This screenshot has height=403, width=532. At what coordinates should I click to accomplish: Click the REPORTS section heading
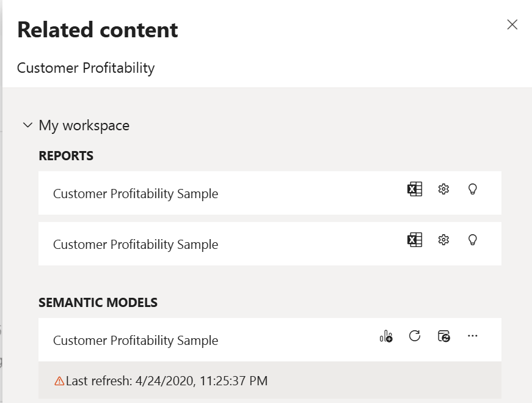65,155
